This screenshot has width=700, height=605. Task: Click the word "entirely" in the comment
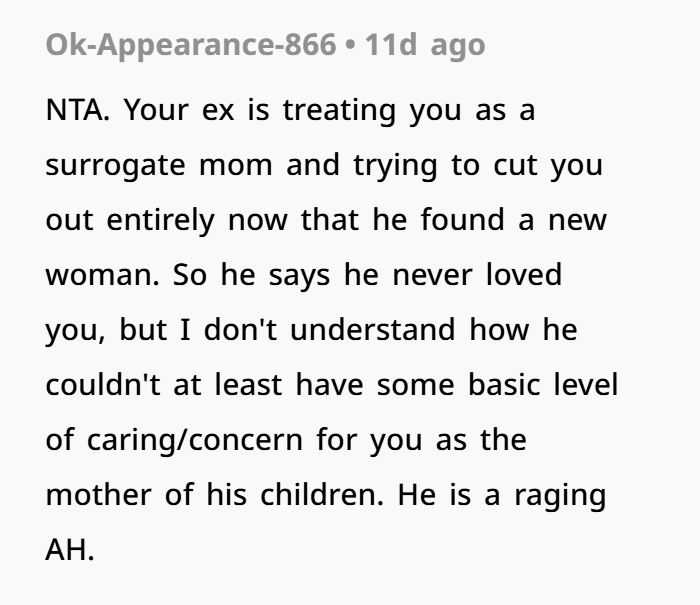click(158, 220)
